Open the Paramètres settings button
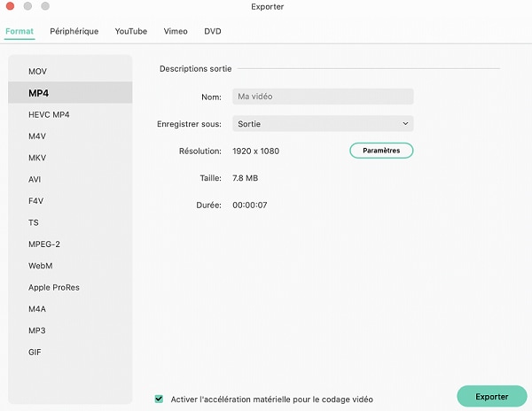 click(x=381, y=151)
